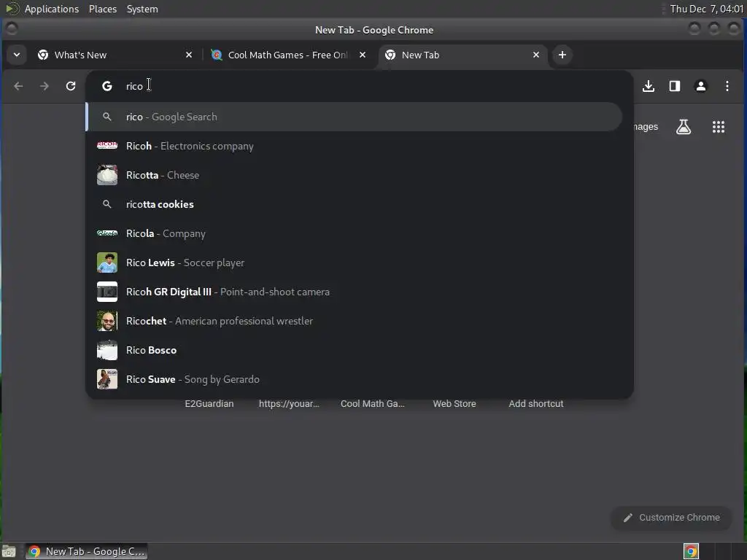Click the Ricotta cheese thumbnail image
Screen dimensions: 747x560
[x=107, y=175]
